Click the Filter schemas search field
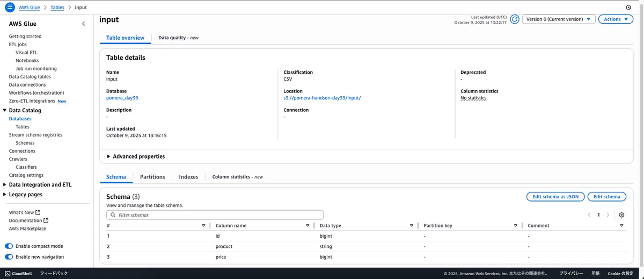This screenshot has width=644, height=279. 215,215
